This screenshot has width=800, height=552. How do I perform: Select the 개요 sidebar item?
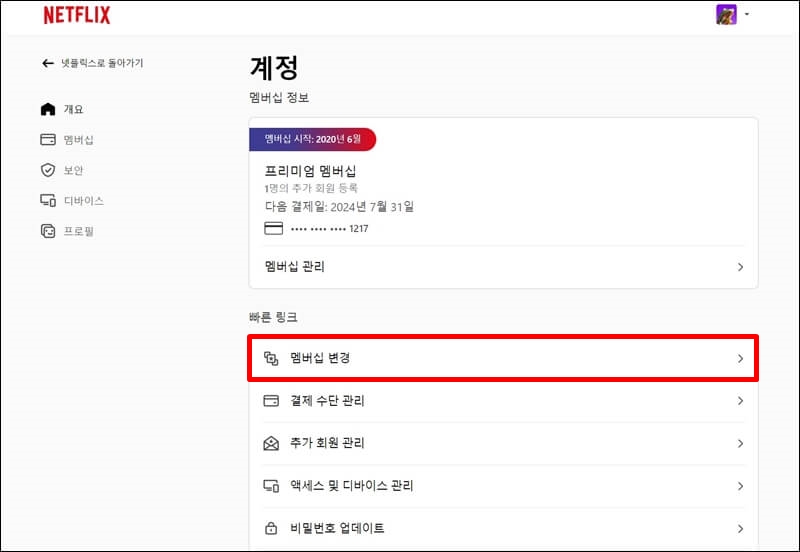(73, 109)
